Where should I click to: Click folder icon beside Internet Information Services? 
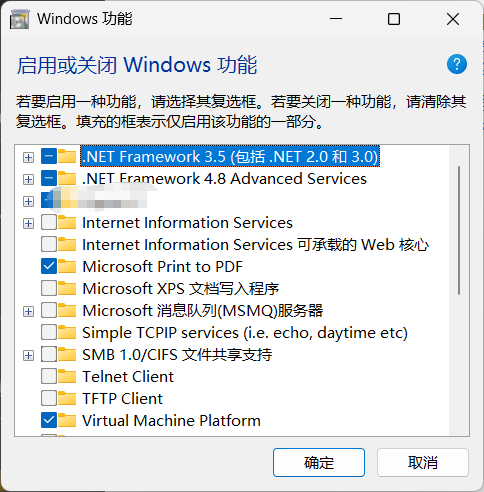click(67, 223)
